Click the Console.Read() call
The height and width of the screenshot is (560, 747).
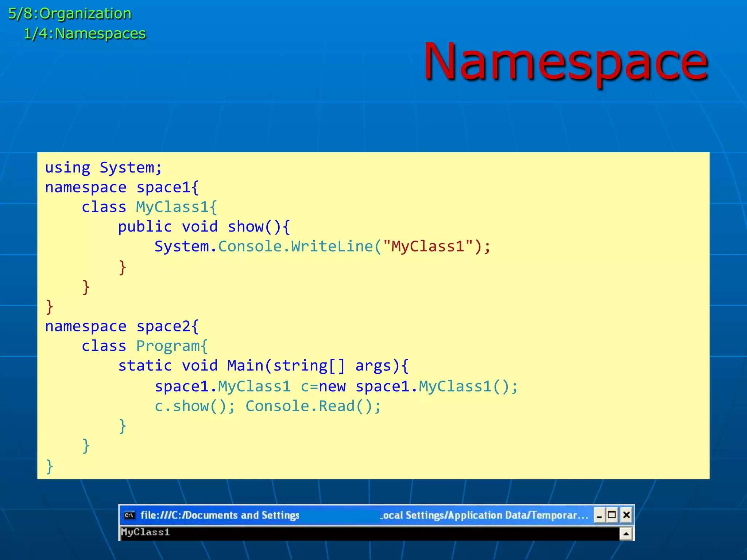click(x=313, y=406)
